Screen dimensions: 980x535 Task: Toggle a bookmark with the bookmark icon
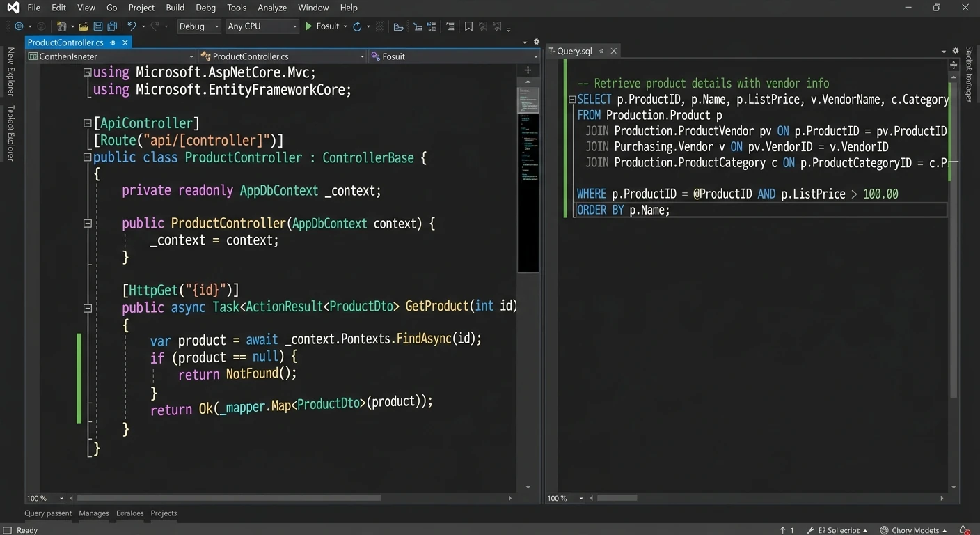468,26
